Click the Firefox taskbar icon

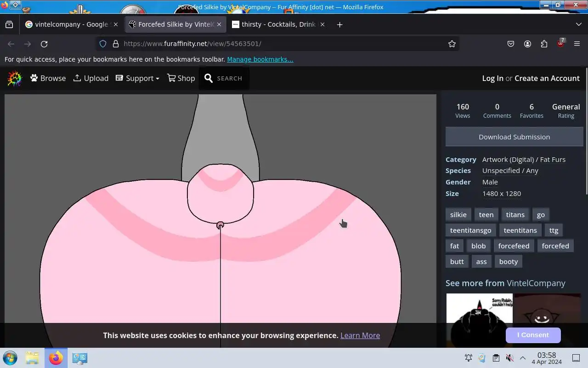point(56,358)
